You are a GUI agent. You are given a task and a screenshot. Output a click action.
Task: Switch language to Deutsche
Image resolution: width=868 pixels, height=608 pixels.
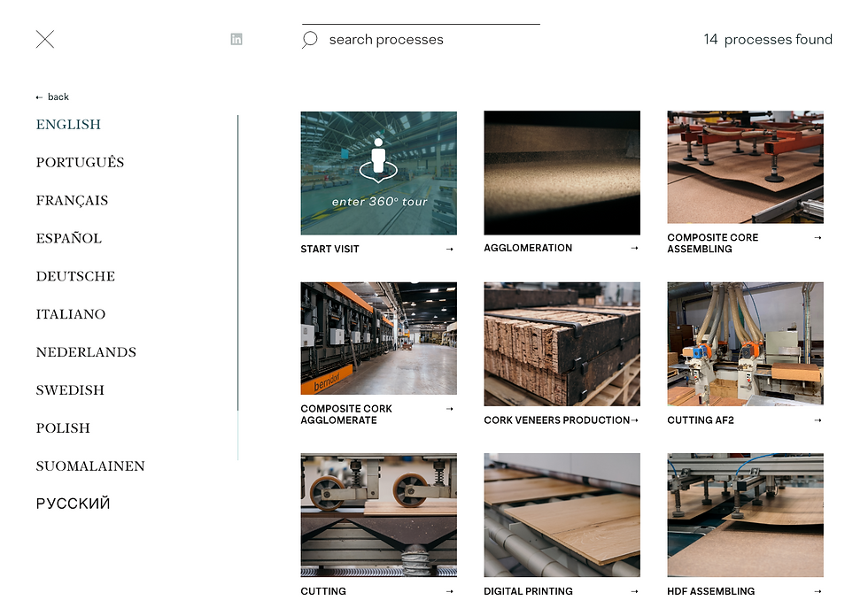point(75,276)
